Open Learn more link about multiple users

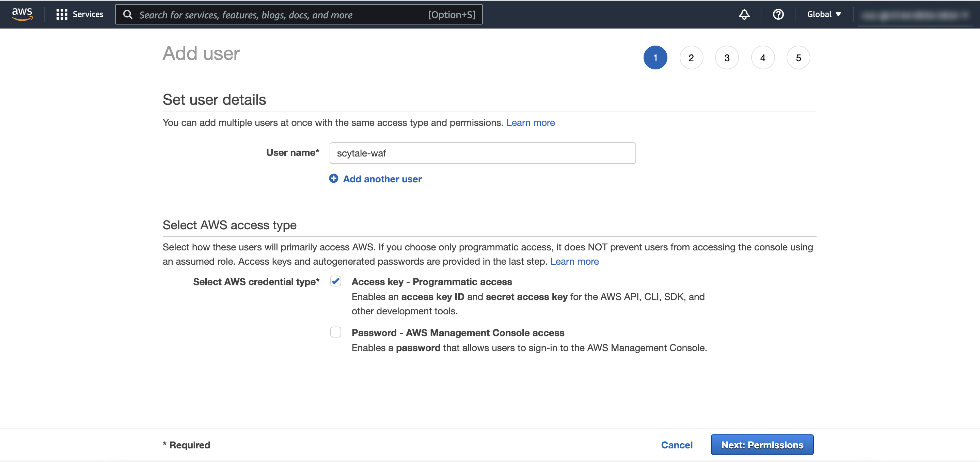[530, 122]
